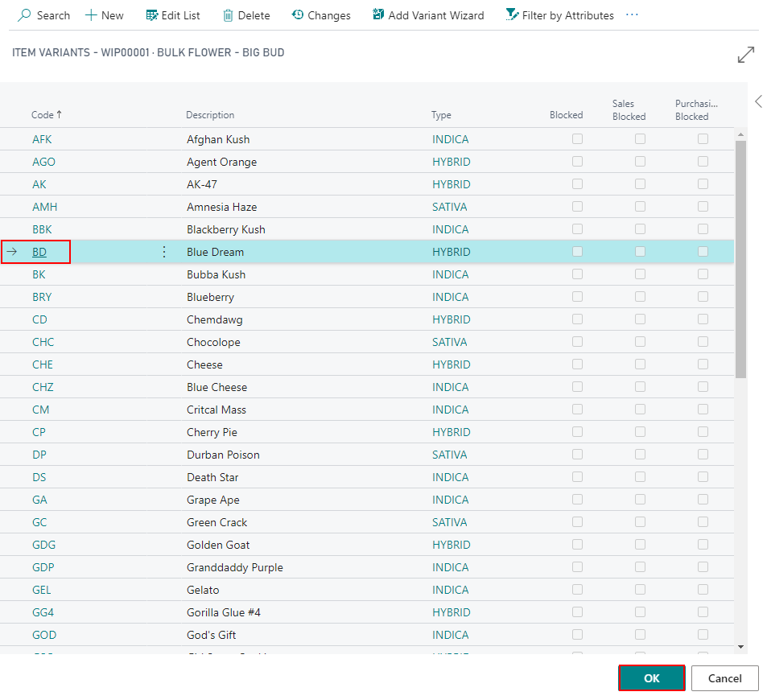Toggle Sales Blocked for Amnesia Haze
This screenshot has height=700, width=767.
click(640, 207)
